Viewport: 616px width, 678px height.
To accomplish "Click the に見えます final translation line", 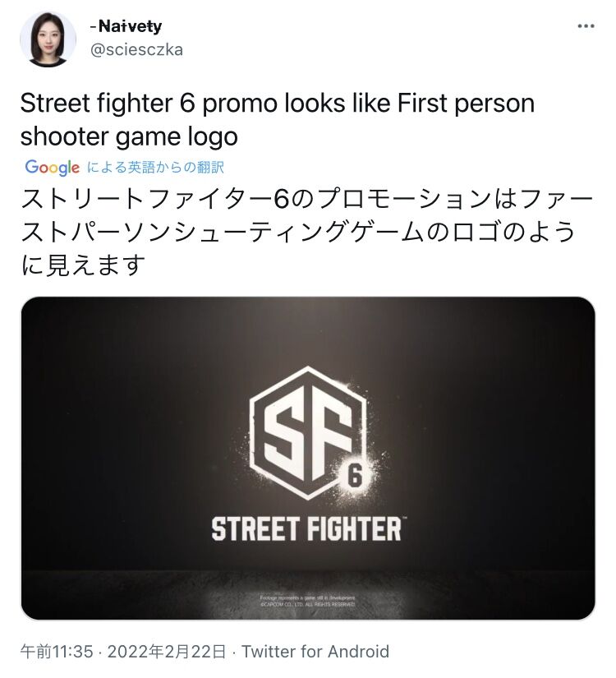I will click(x=83, y=265).
